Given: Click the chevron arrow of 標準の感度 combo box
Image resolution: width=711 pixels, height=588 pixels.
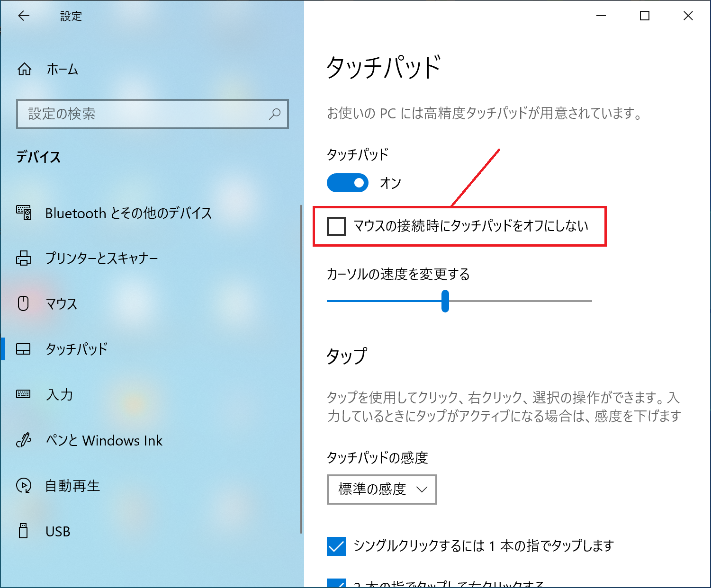Looking at the screenshot, I should [422, 489].
